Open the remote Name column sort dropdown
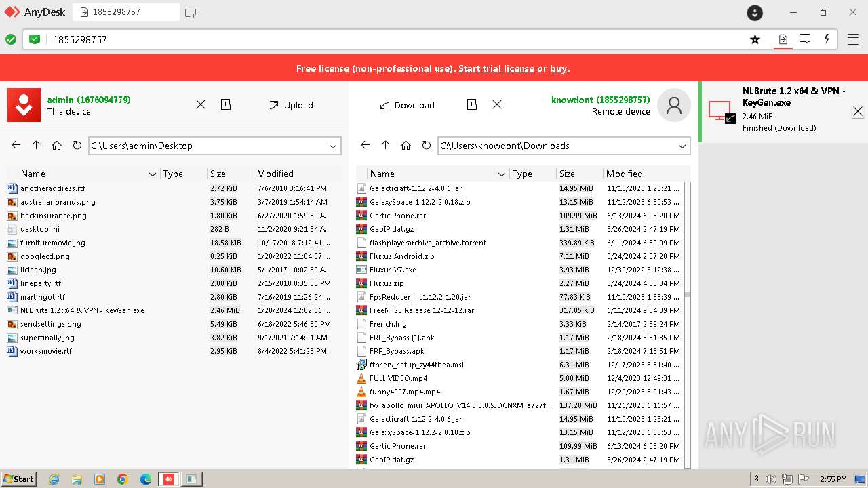This screenshot has height=488, width=868. 502,174
